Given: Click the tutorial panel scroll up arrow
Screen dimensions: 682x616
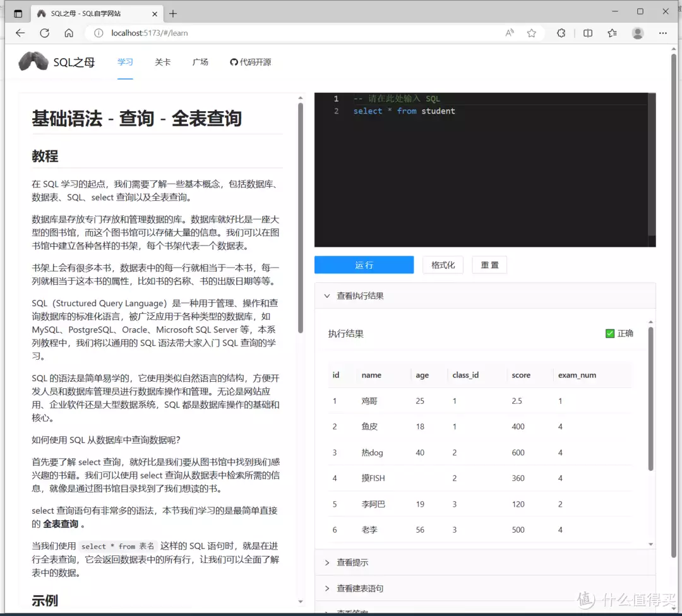Looking at the screenshot, I should pos(300,98).
